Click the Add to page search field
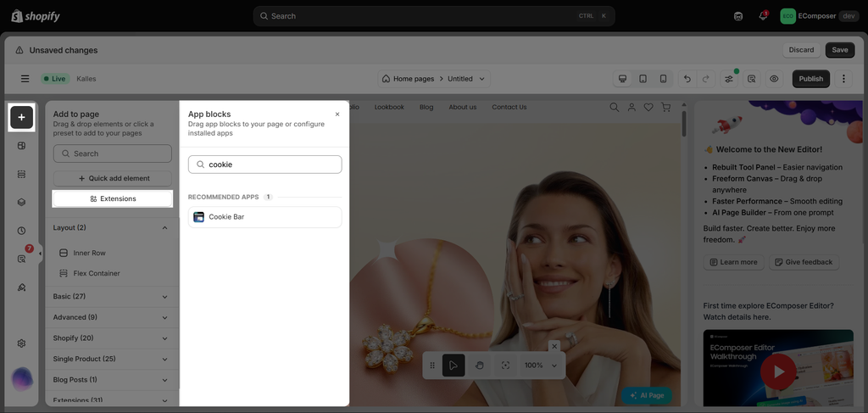This screenshot has height=413, width=868. [x=113, y=153]
